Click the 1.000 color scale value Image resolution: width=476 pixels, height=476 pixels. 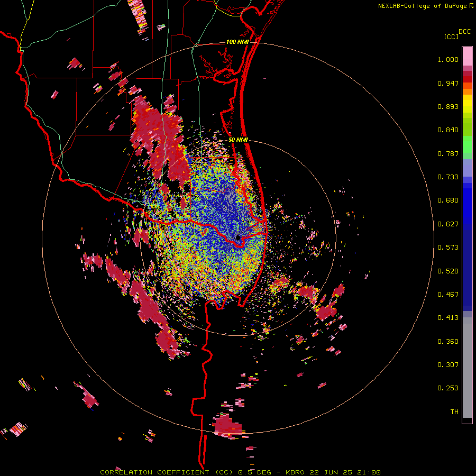[448, 59]
